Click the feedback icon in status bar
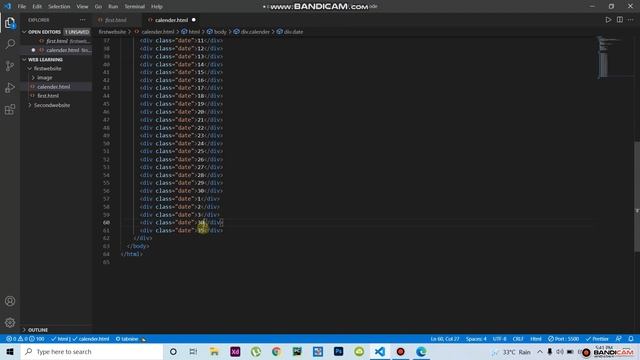The image size is (640, 360). point(619,339)
